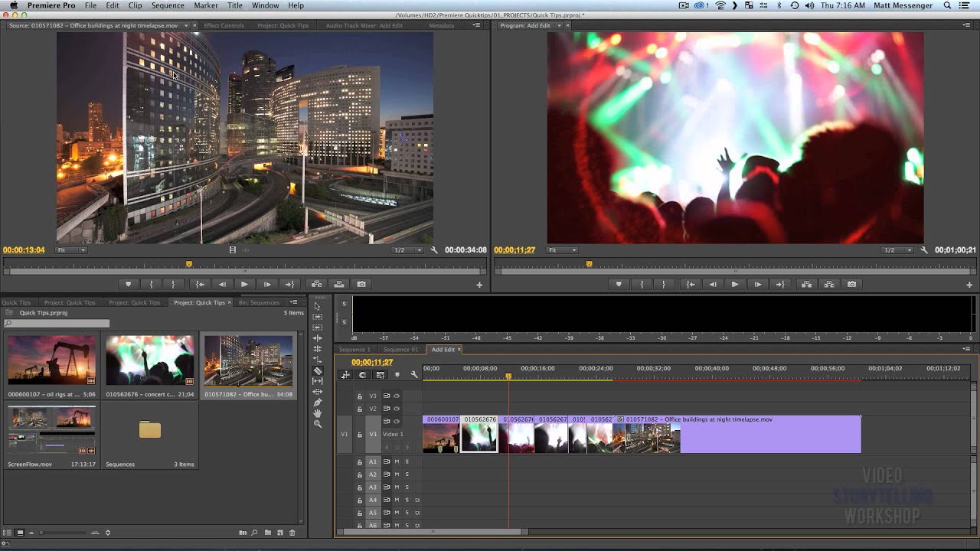Screen dimensions: 980x551
Task: Mute audio track A3
Action: [x=397, y=487]
